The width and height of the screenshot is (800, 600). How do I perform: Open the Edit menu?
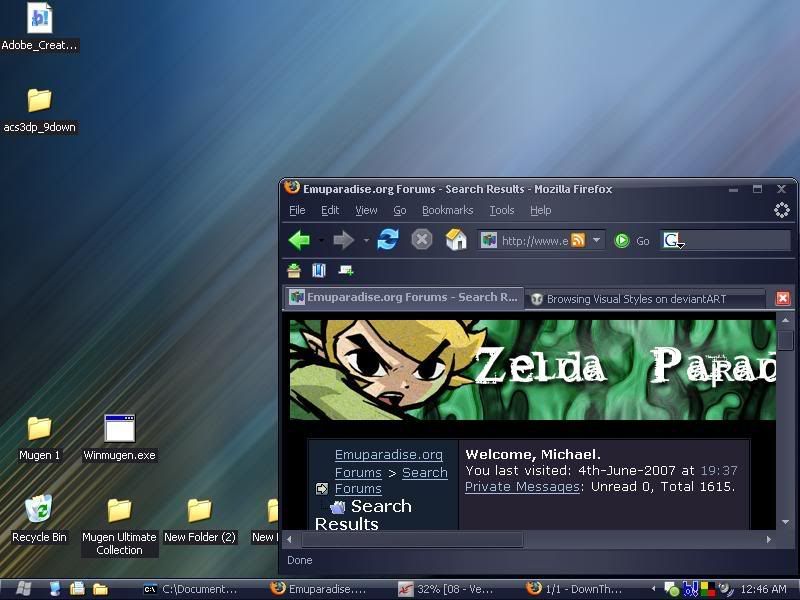pyautogui.click(x=330, y=210)
